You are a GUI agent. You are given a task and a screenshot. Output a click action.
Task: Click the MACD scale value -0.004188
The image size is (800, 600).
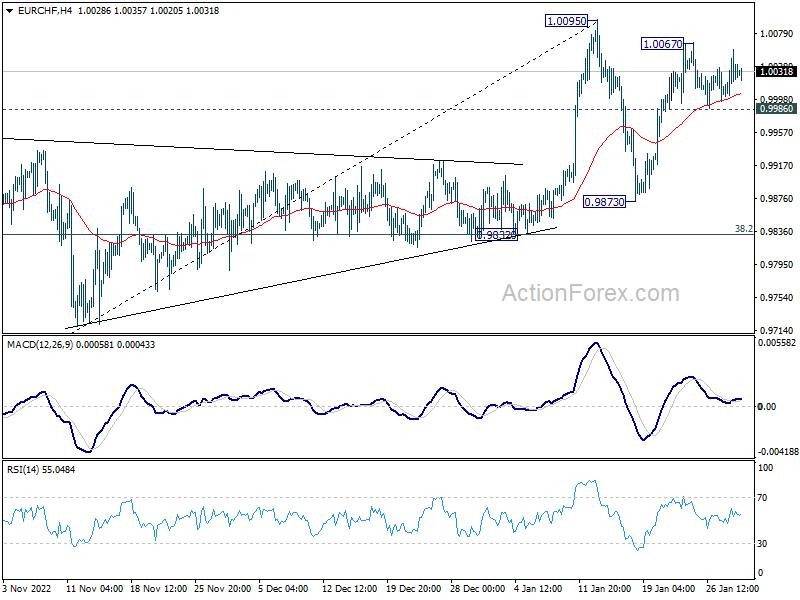778,452
